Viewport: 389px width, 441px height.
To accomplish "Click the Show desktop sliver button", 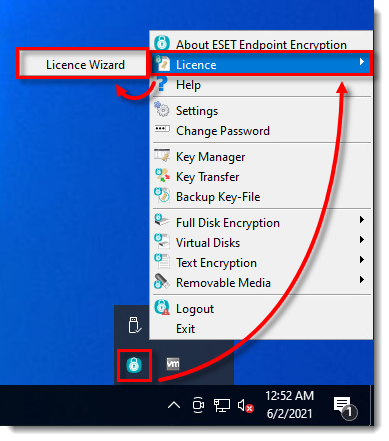I will click(x=372, y=405).
